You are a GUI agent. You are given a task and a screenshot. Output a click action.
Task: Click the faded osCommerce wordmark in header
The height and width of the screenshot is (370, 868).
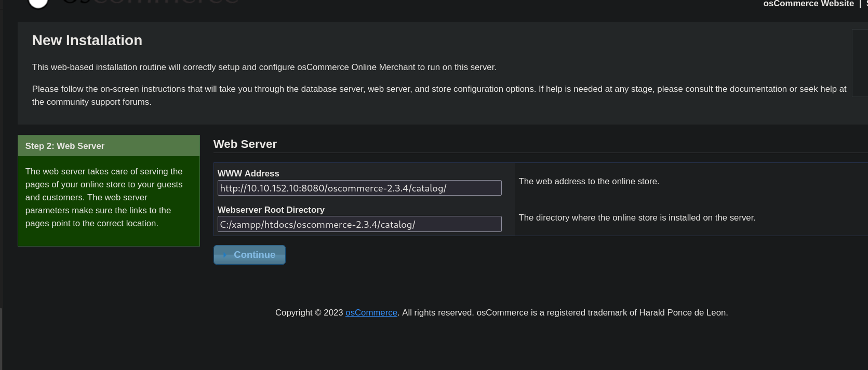pos(151,2)
